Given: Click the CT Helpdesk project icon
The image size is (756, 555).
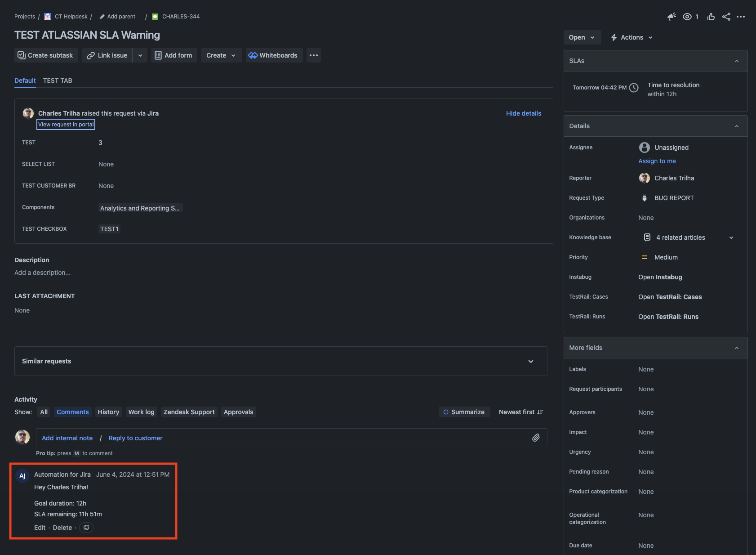Looking at the screenshot, I should pyautogui.click(x=48, y=17).
